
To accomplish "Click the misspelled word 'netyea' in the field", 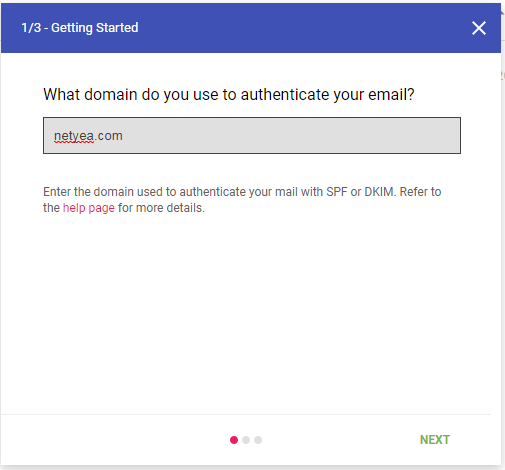I will (x=74, y=136).
